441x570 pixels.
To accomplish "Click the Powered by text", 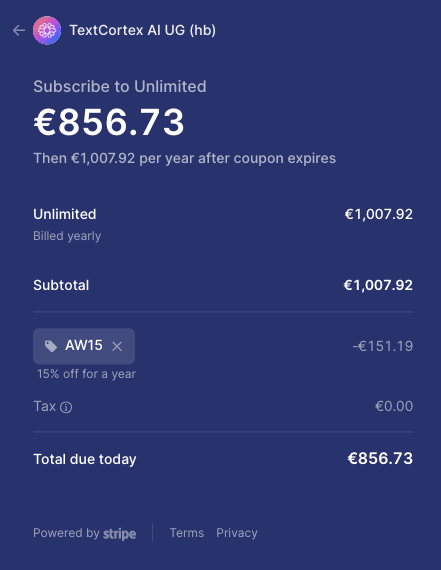I will tap(66, 533).
